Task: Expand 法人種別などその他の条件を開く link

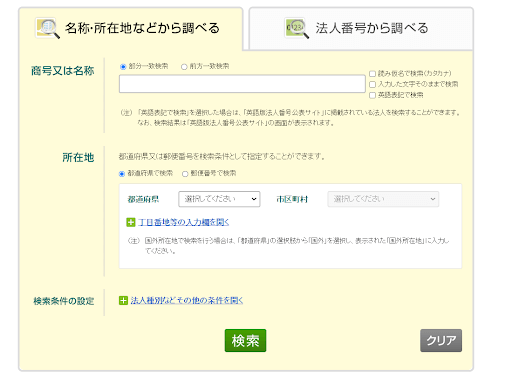Action: tap(187, 301)
